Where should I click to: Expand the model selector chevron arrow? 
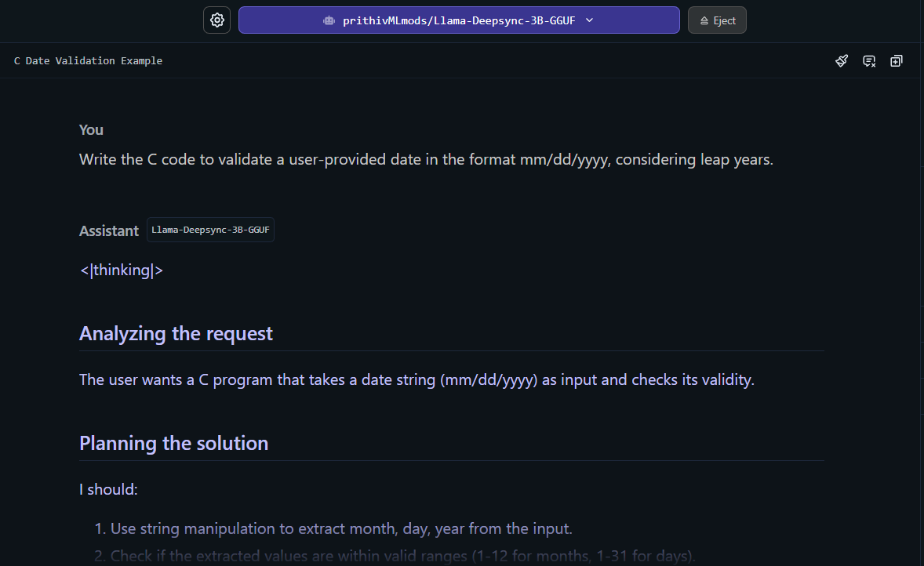(x=590, y=20)
